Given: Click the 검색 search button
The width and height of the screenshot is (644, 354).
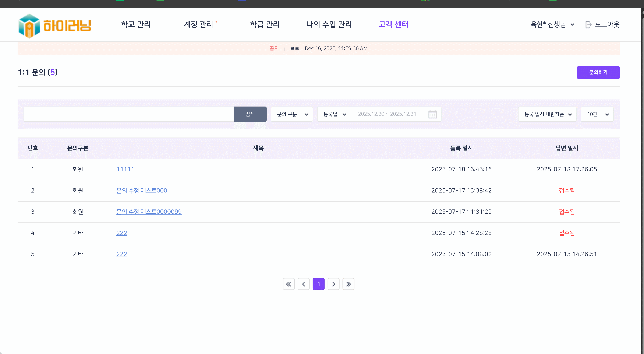Looking at the screenshot, I should tap(250, 114).
